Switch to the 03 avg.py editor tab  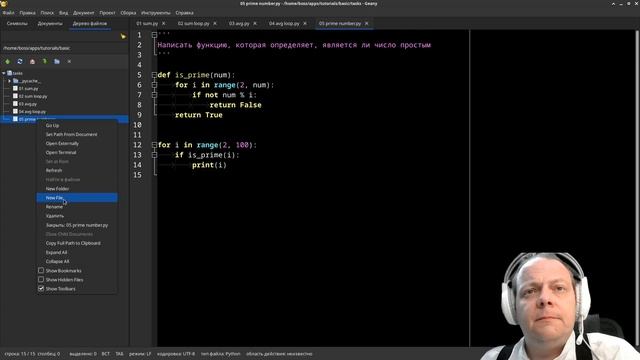(239, 24)
